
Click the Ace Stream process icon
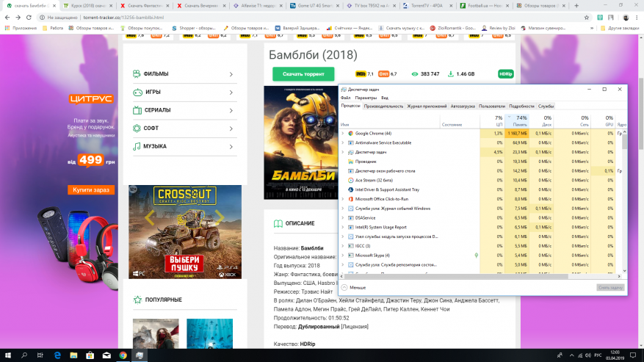pyautogui.click(x=351, y=180)
